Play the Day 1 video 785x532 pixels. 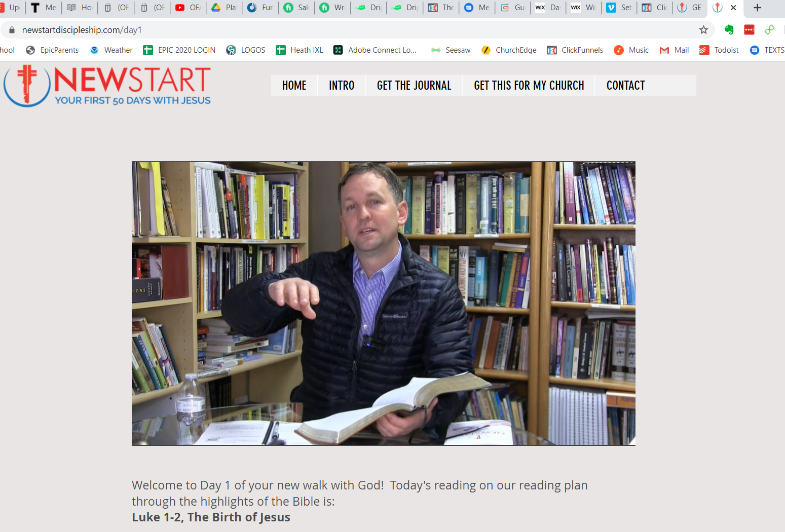click(384, 303)
